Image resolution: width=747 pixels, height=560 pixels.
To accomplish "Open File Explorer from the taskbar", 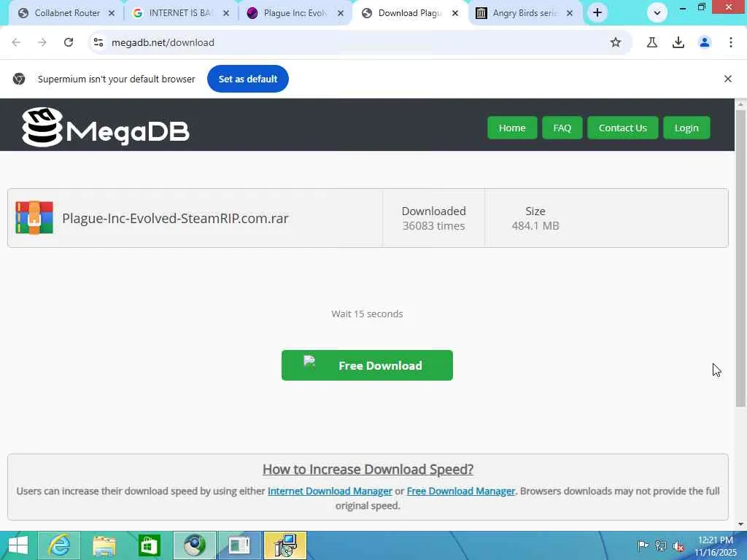I will pos(104,545).
